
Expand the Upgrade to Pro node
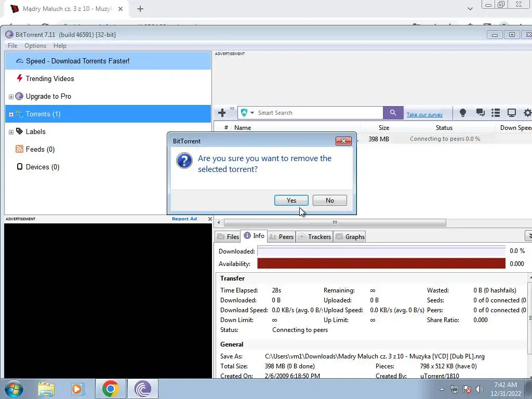click(x=11, y=97)
